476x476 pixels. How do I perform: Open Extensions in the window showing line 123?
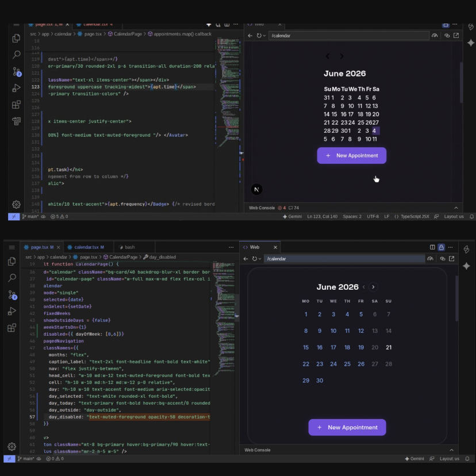click(17, 105)
